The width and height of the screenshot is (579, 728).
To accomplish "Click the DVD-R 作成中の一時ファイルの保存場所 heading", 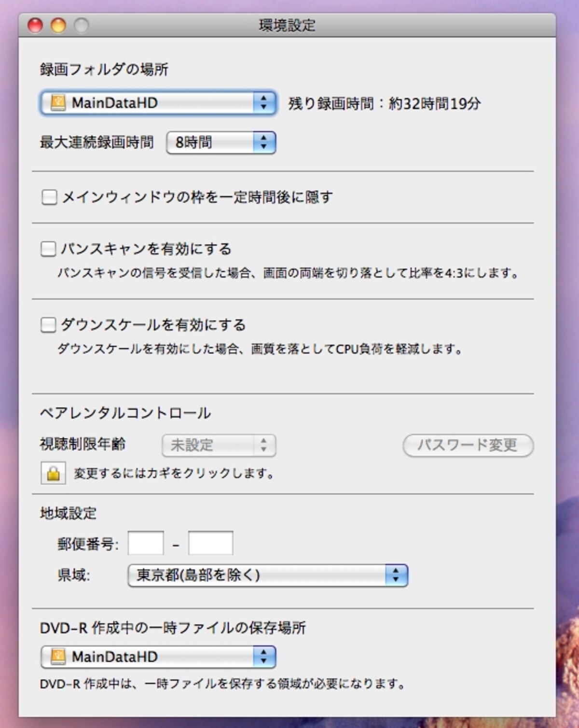I will pyautogui.click(x=173, y=628).
